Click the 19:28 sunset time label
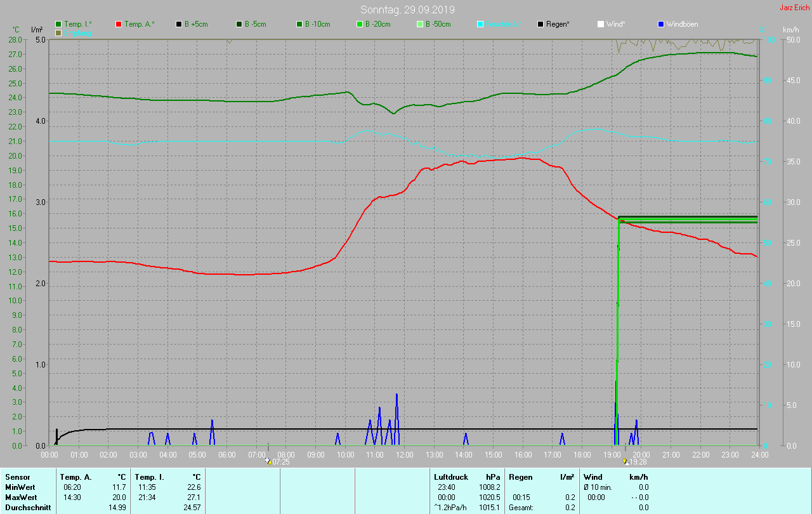 [x=638, y=462]
